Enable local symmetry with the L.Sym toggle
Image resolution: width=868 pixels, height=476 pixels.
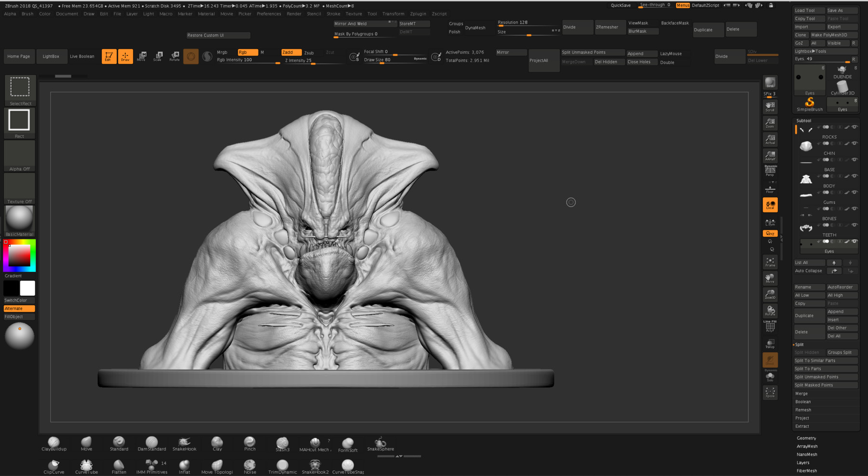click(x=770, y=223)
